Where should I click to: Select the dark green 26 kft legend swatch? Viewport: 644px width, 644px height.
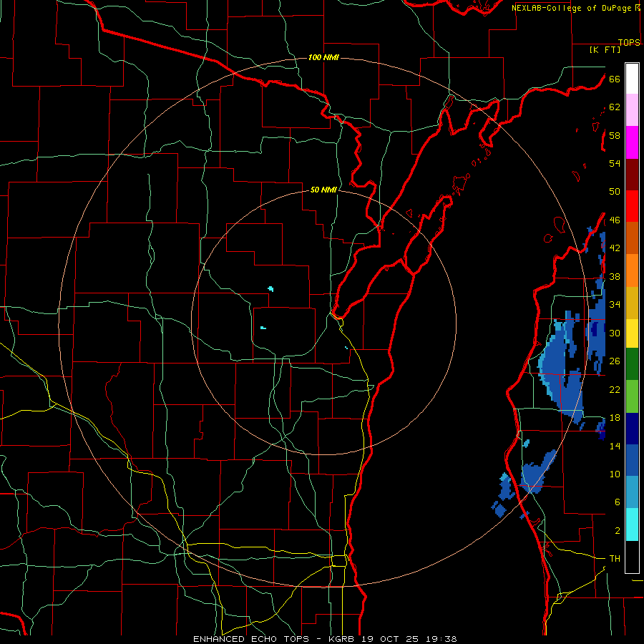click(x=632, y=364)
